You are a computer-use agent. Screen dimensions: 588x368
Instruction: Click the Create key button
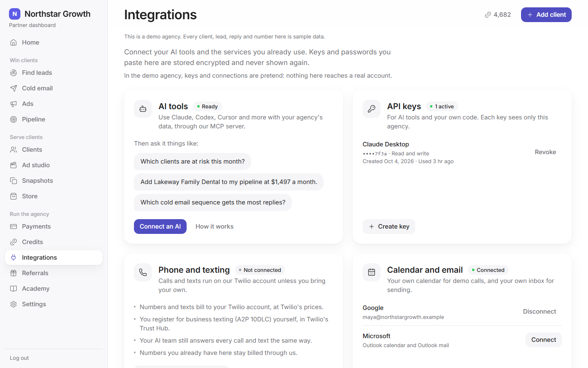pos(389,227)
